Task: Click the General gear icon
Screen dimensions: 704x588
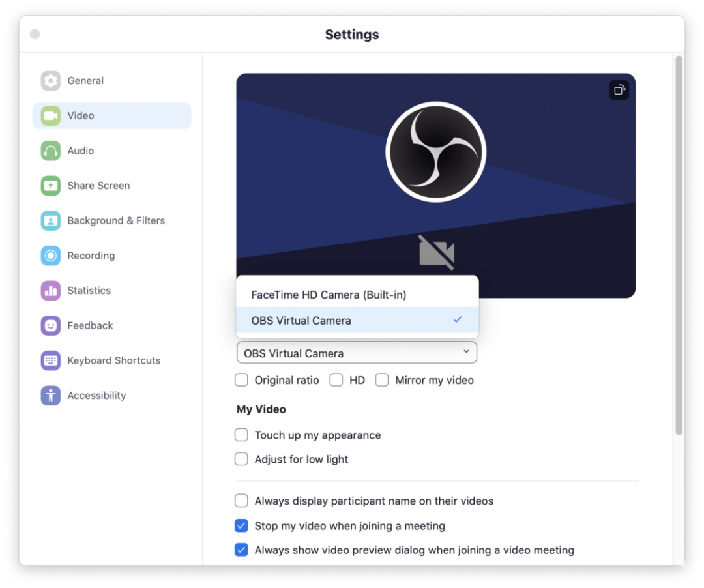Action: 50,81
